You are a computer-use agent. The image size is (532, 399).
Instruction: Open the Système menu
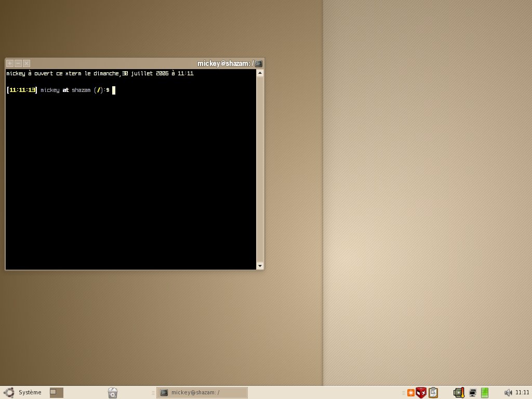click(x=30, y=393)
